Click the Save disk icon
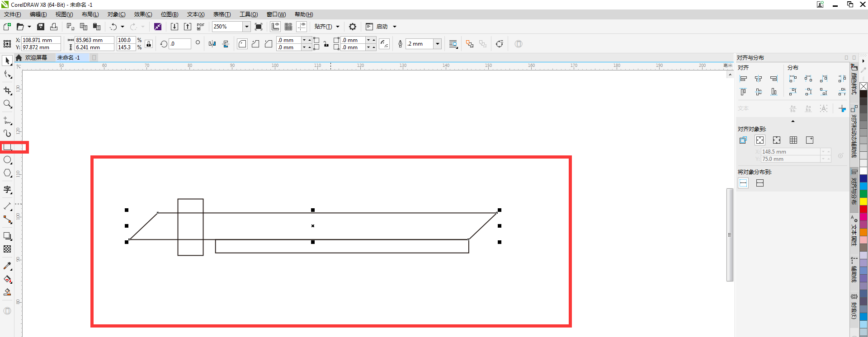The height and width of the screenshot is (337, 868). coord(41,27)
